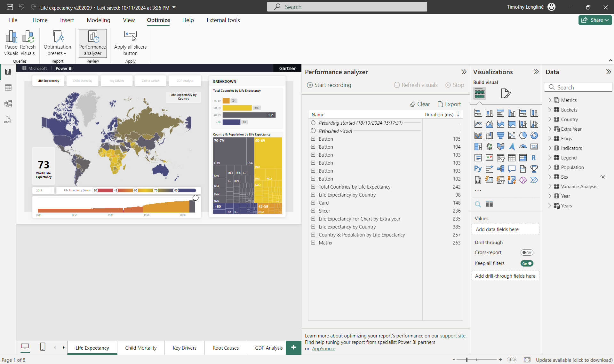Open the AppSource link

[x=323, y=349]
